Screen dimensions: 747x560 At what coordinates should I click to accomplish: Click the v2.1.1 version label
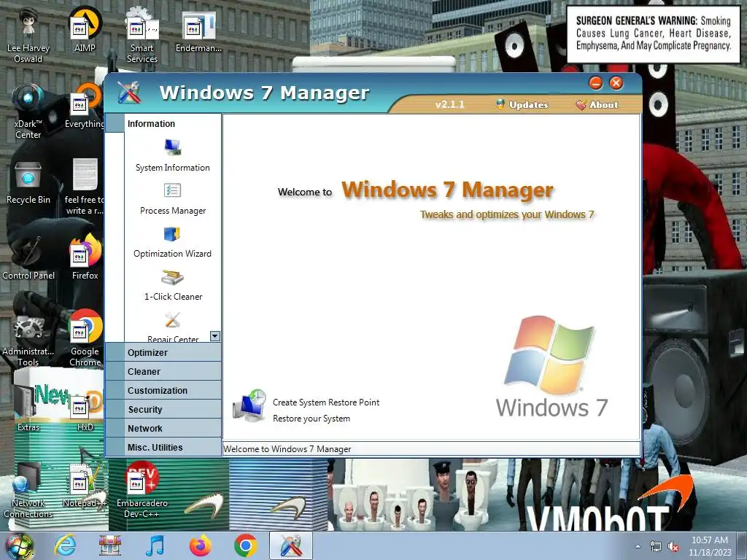tap(449, 105)
